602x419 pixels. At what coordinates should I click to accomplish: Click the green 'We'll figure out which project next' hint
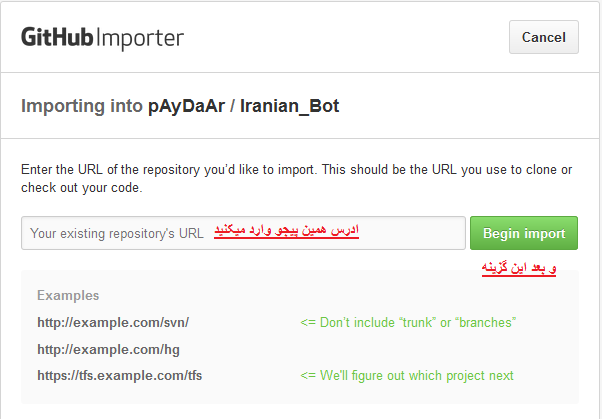point(407,376)
